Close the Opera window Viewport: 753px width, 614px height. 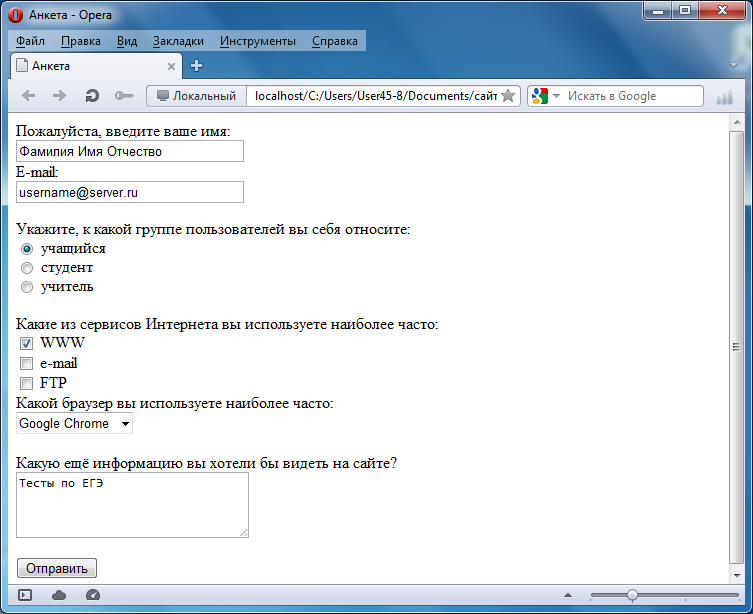722,11
